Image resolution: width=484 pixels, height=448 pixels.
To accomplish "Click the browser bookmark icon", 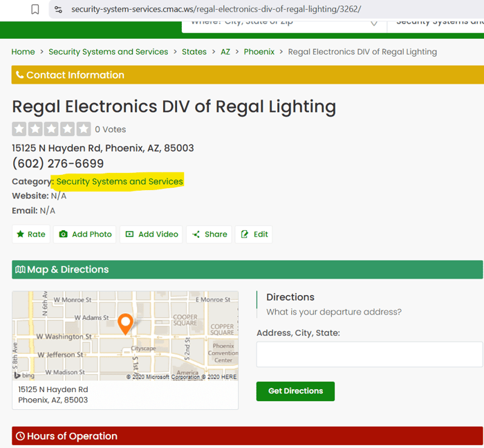I will pos(35,9).
